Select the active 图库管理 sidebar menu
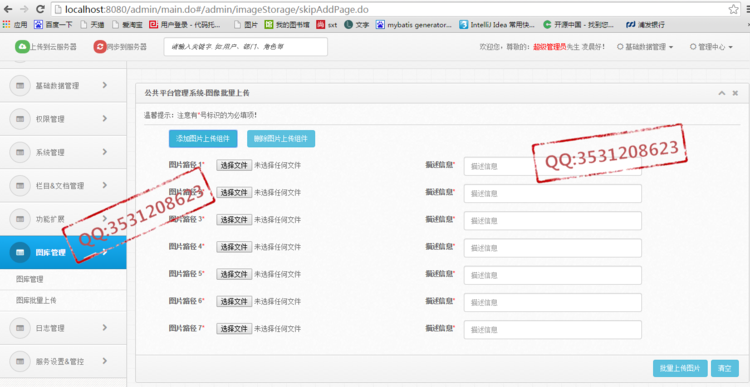Viewport: 750px width, 387px height. tap(63, 252)
